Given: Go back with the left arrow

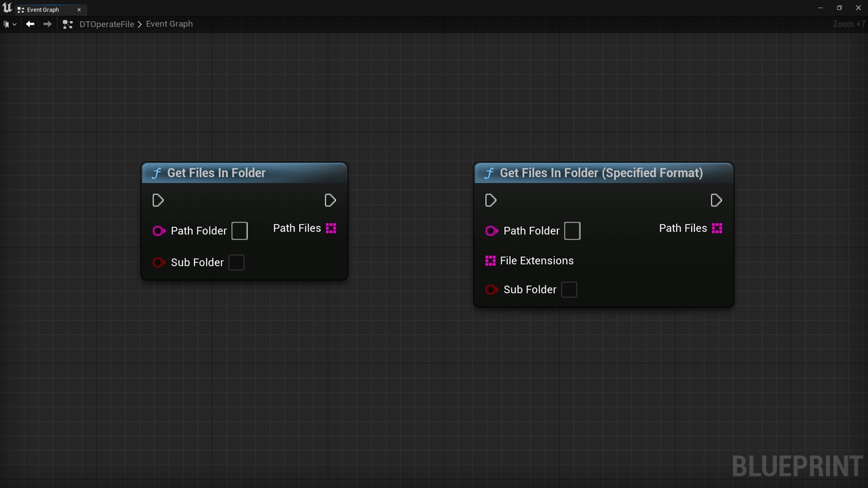Looking at the screenshot, I should click(x=30, y=24).
